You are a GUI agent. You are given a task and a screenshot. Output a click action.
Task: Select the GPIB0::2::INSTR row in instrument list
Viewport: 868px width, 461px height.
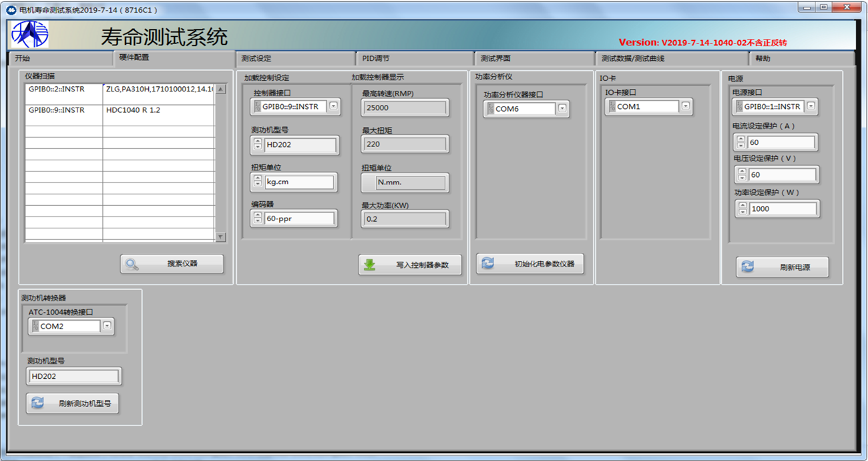[x=63, y=89]
